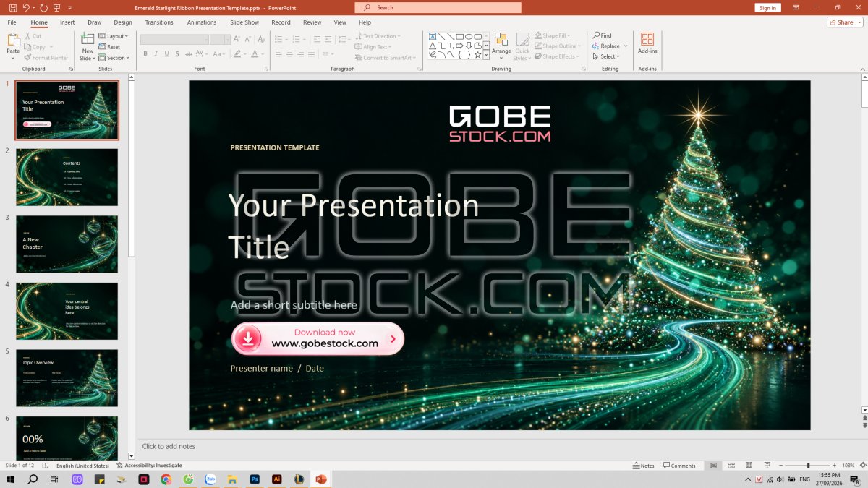
Task: Collapse the ribbon with the chevron
Action: [x=862, y=69]
